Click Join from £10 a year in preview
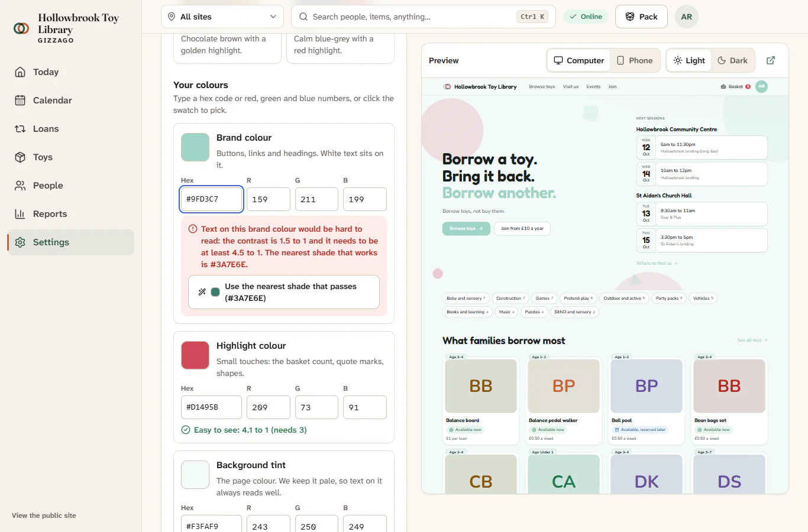This screenshot has width=808, height=532. [522, 229]
